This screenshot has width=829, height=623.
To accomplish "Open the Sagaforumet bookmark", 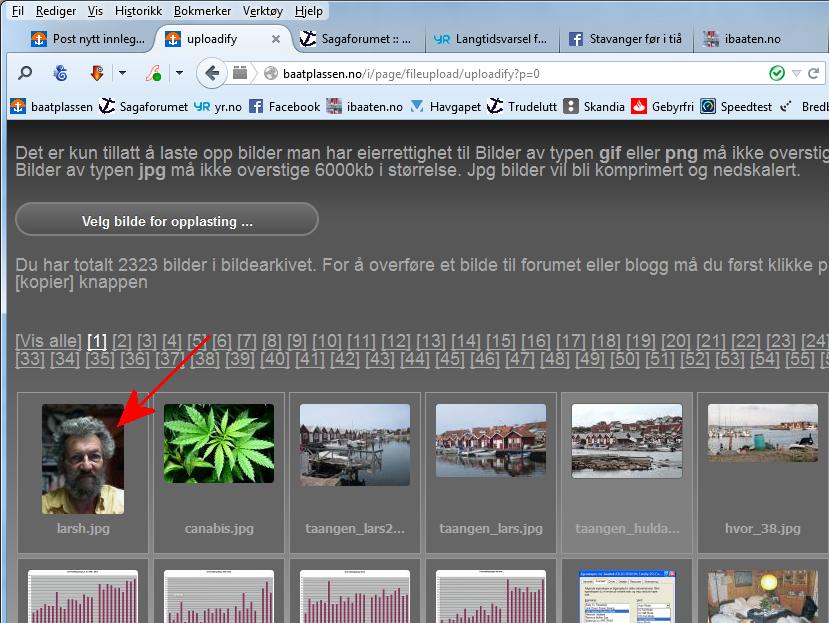I will tap(144, 107).
